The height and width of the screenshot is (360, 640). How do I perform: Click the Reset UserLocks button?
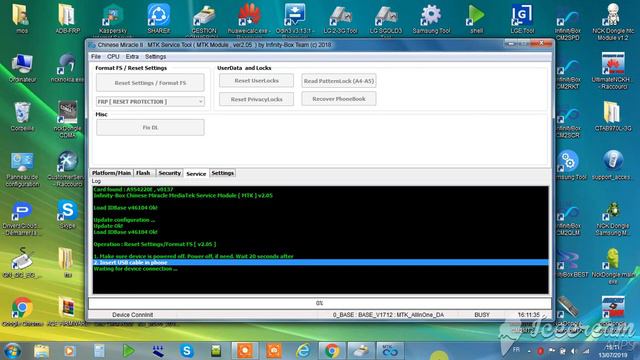pyautogui.click(x=256, y=80)
